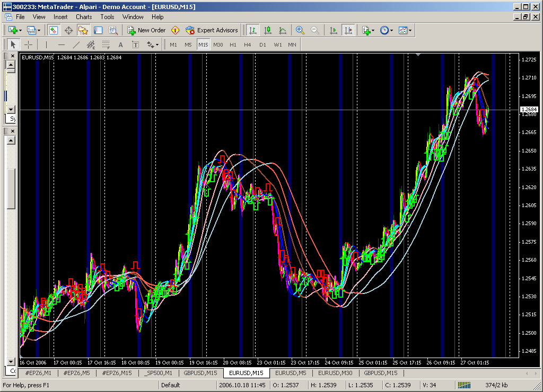Toggle the Navigator folder-star icon
Screen dimensions: 543x392
click(x=83, y=30)
